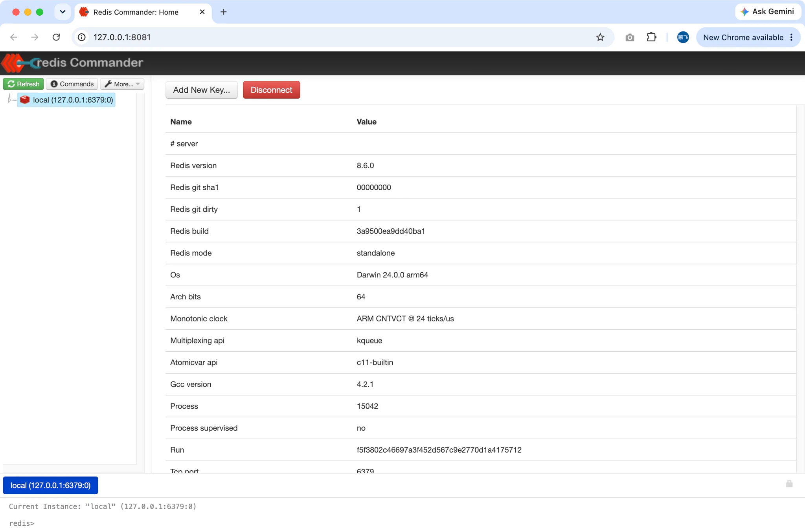Click the Value column header

coord(366,122)
